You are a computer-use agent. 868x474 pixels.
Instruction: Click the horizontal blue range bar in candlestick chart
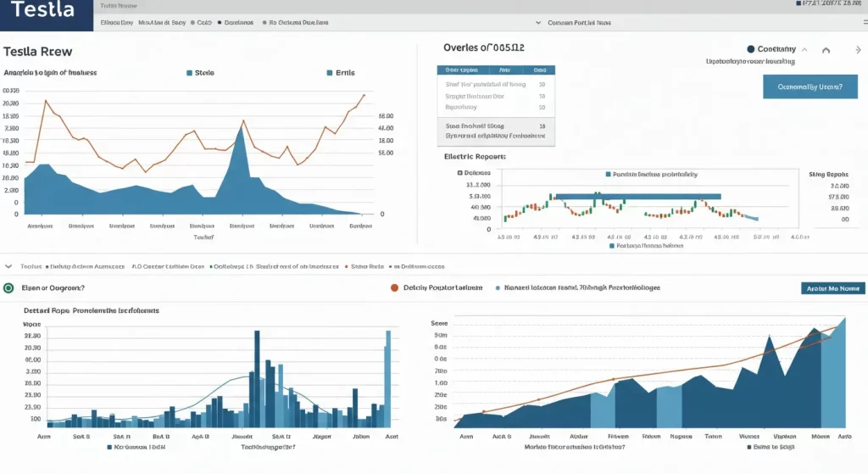[x=638, y=197]
